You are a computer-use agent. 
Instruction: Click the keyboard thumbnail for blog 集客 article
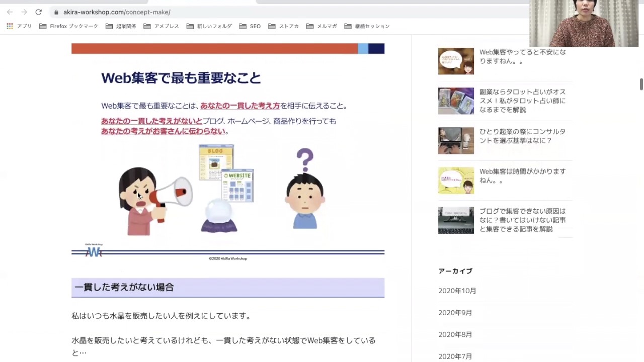tap(456, 220)
